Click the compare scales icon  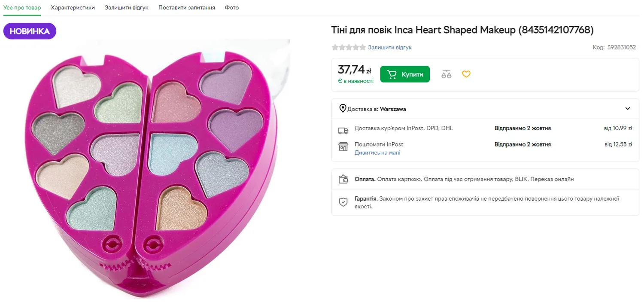pyautogui.click(x=447, y=74)
